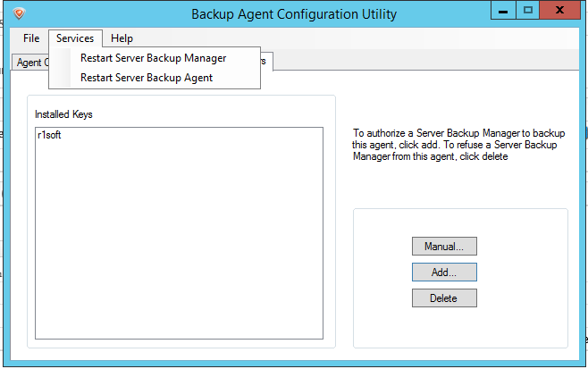This screenshot has height=369, width=588.
Task: Click the Backup Agent shield icon in title bar
Action: (20, 13)
